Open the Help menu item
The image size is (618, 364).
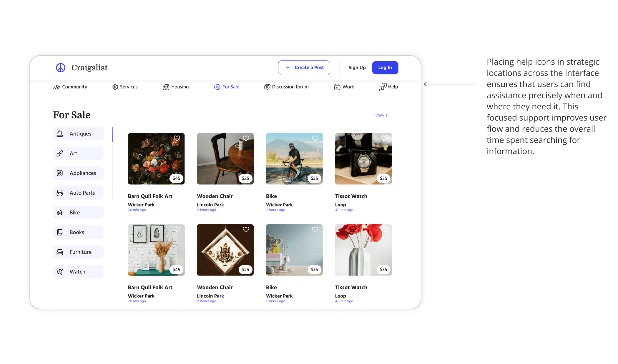[388, 87]
